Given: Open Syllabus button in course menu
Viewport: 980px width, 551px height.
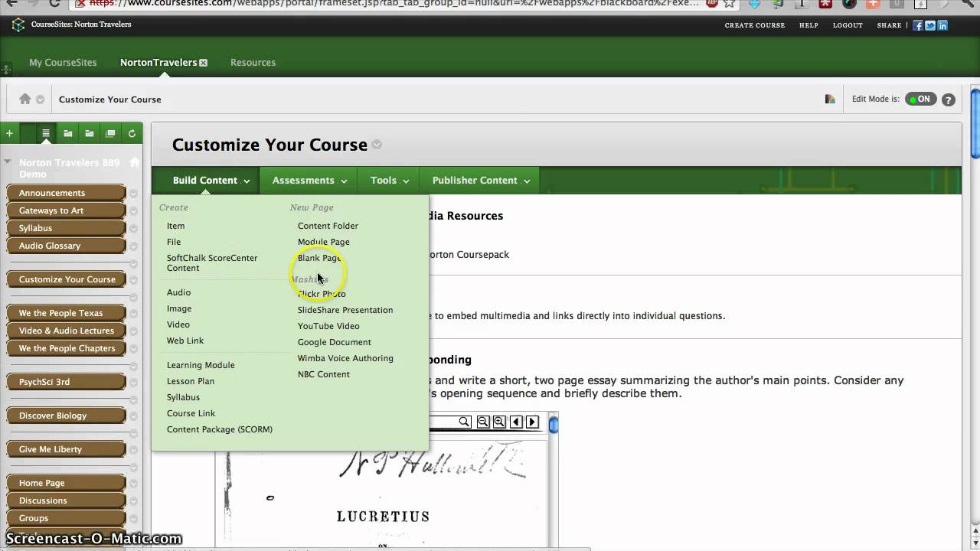Looking at the screenshot, I should [66, 228].
